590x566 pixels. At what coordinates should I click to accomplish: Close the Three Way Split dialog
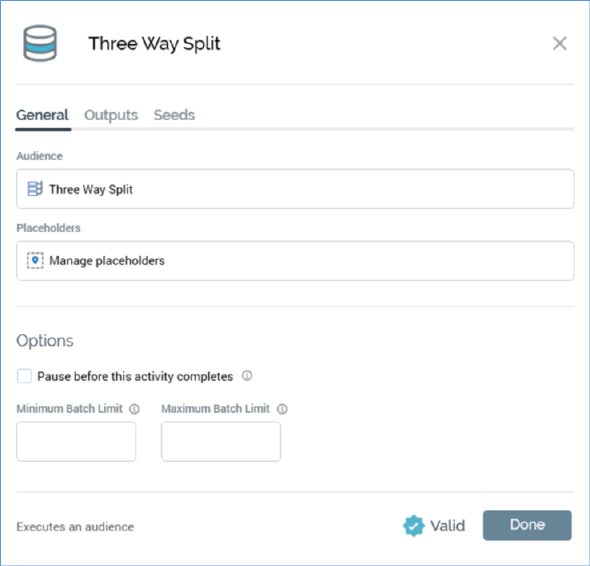(x=560, y=43)
